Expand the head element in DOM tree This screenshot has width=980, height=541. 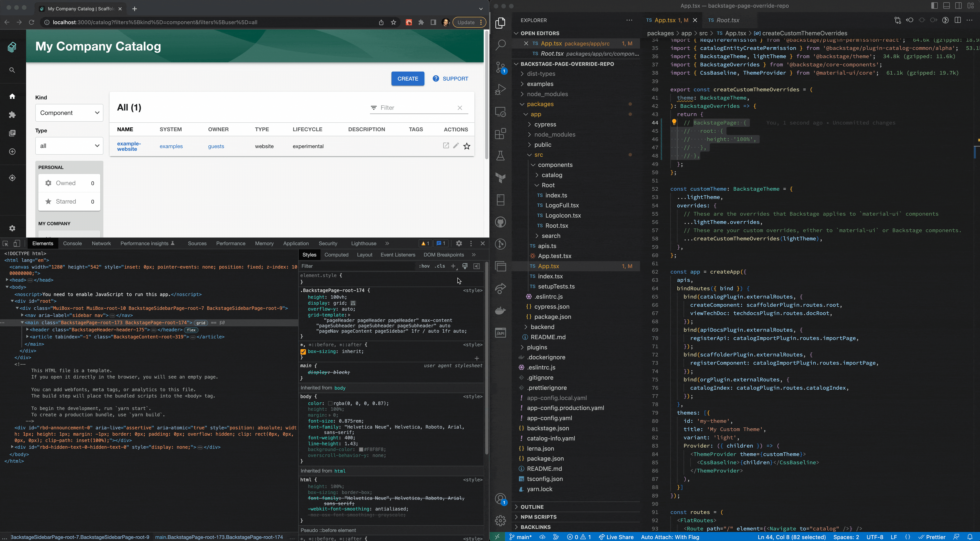[7, 280]
